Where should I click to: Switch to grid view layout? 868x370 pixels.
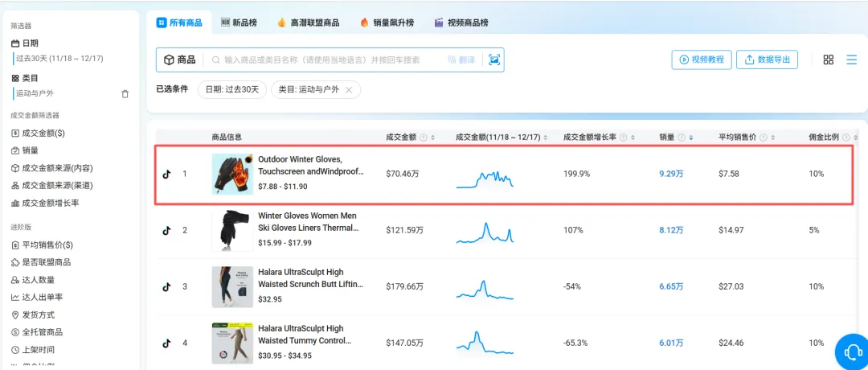click(829, 60)
